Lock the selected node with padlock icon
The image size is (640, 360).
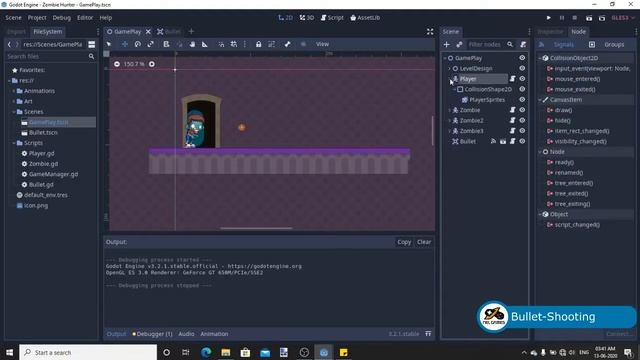pyautogui.click(x=258, y=44)
